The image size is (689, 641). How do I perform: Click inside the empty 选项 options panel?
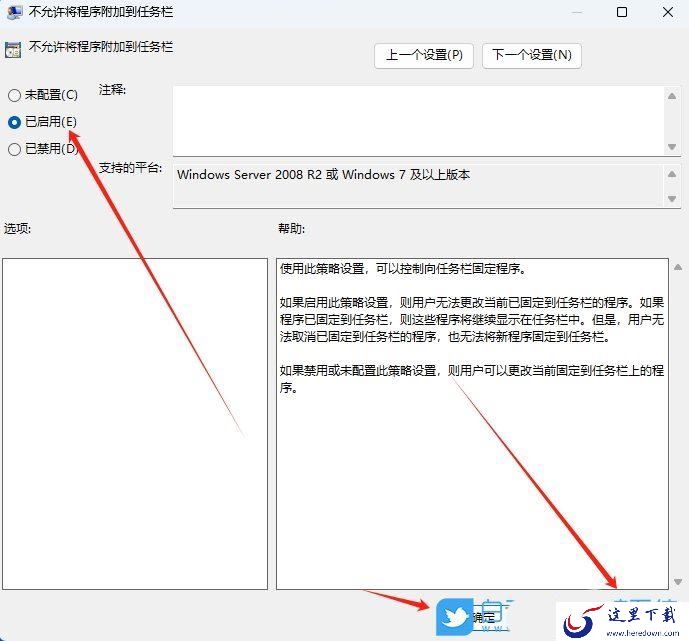click(135, 424)
